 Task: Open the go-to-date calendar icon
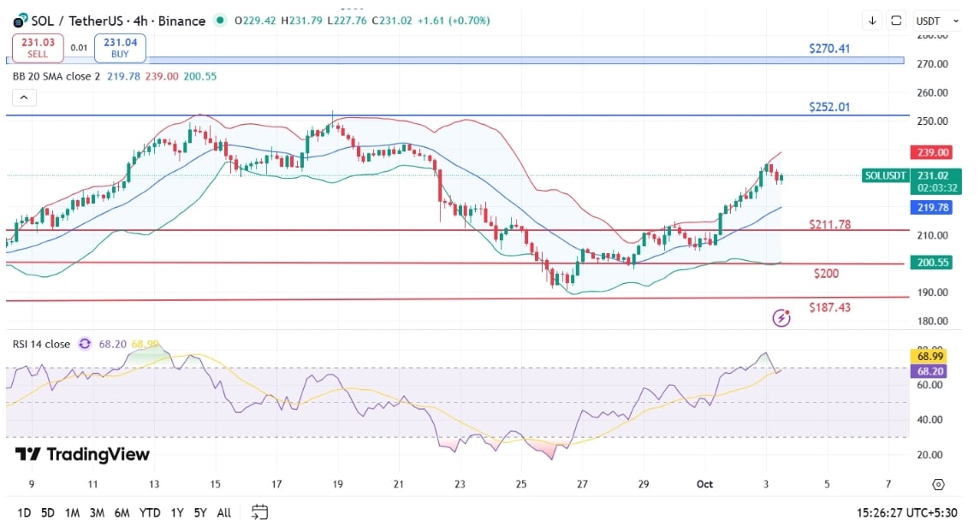click(259, 512)
